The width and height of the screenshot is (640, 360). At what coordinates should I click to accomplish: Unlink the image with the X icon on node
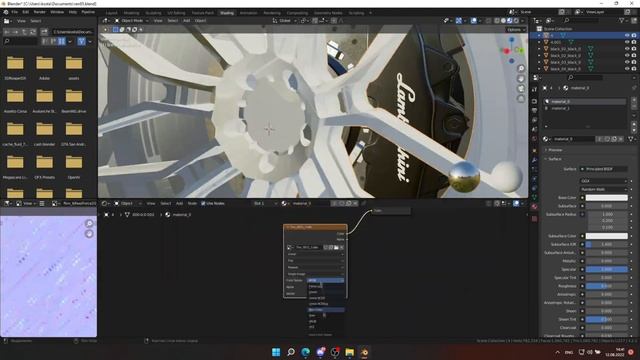[x=342, y=247]
